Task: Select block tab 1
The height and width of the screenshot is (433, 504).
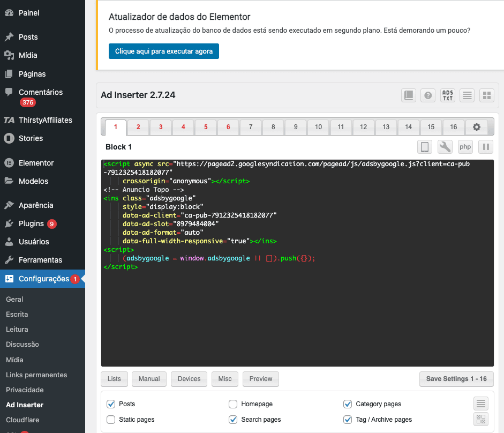Action: click(x=116, y=127)
